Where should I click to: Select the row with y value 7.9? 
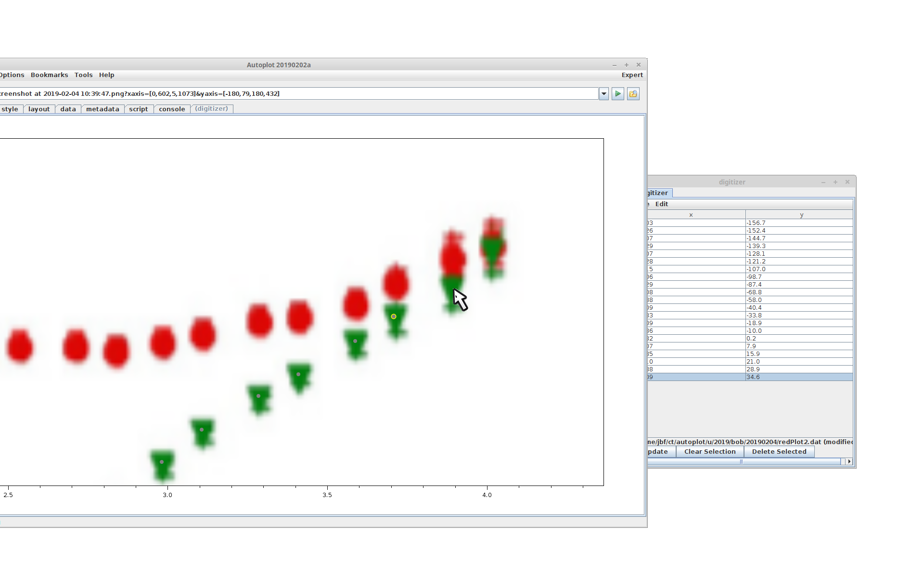(750, 346)
